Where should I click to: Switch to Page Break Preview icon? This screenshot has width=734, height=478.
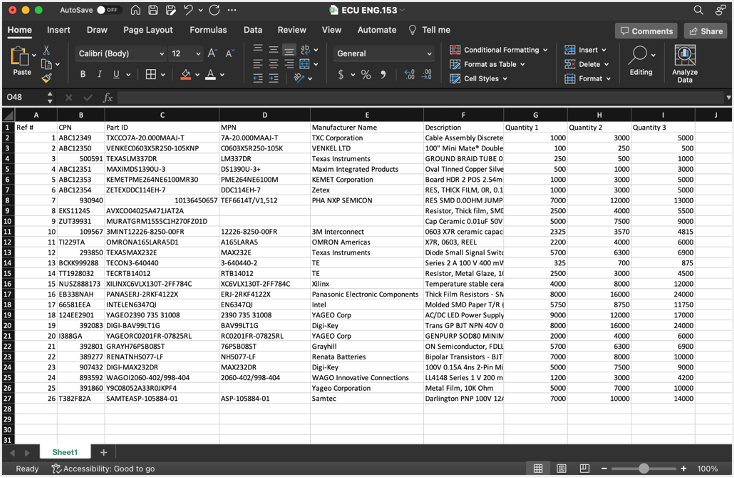pos(584,469)
